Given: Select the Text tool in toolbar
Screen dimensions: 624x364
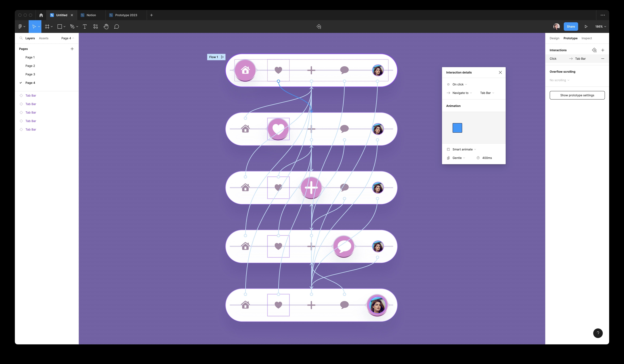Looking at the screenshot, I should (85, 26).
